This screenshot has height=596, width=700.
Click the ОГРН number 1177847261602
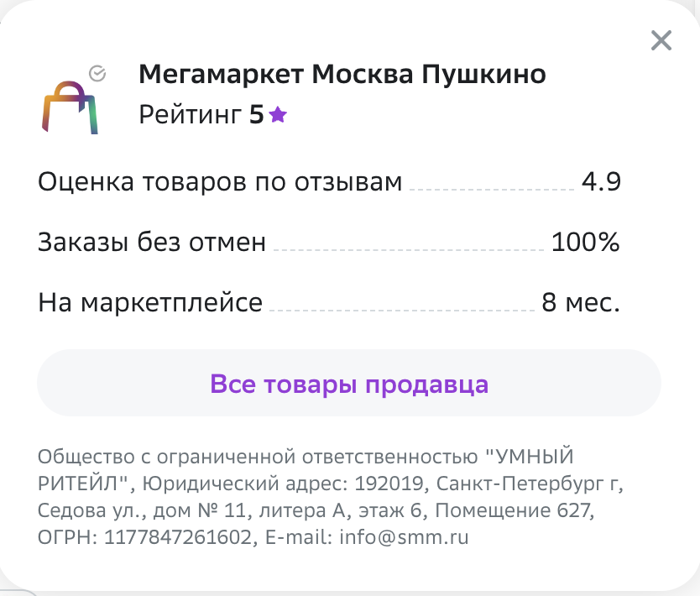click(x=178, y=537)
